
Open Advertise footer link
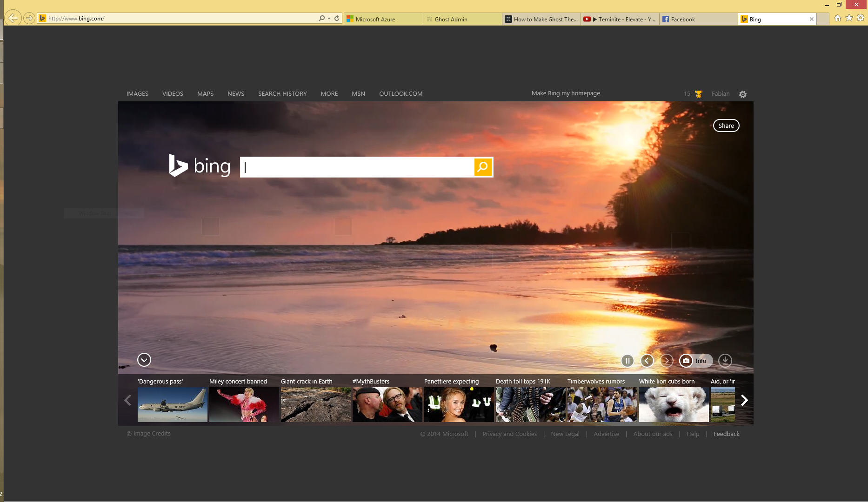[x=606, y=434]
